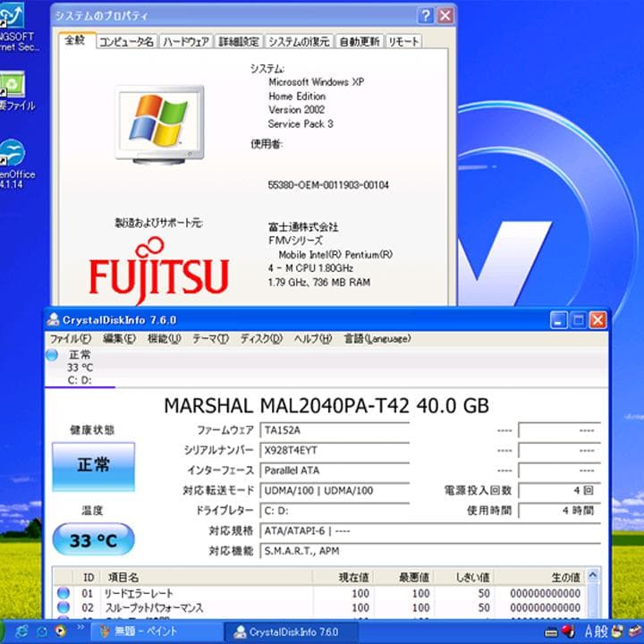
Task: Click the transfer mode field UDMA/100 | UDMA/100
Action: [x=335, y=490]
